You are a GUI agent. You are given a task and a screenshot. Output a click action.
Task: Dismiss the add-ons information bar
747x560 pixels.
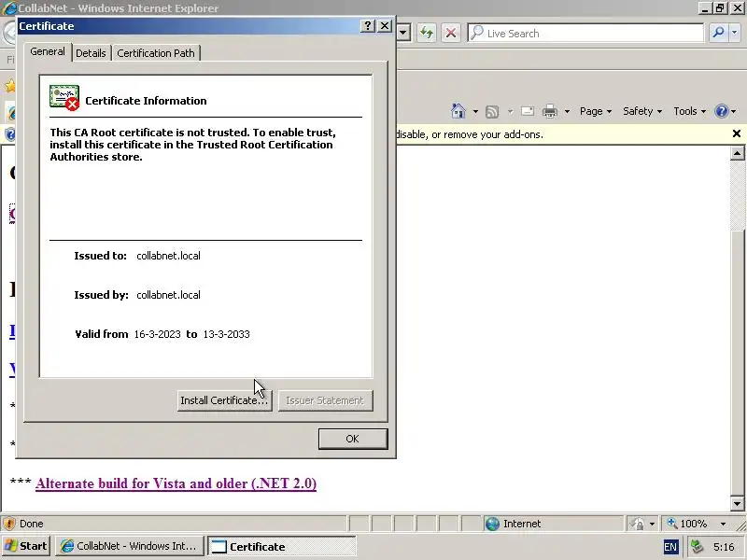(x=737, y=133)
